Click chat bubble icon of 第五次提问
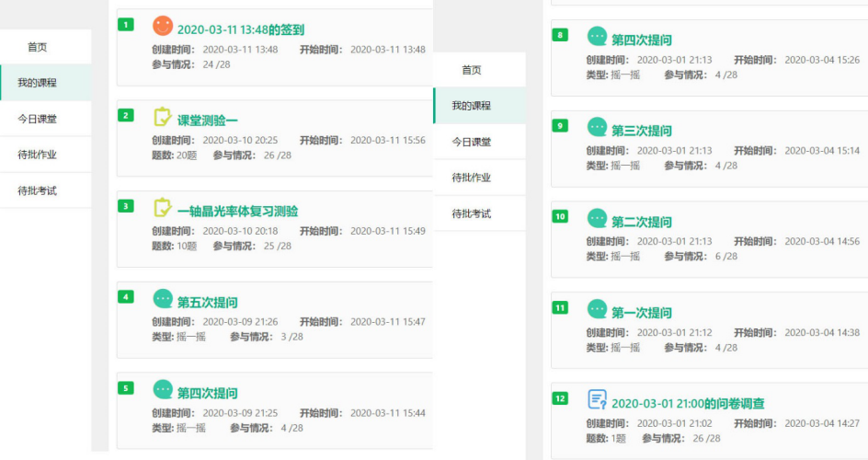The height and width of the screenshot is (460, 868). pos(163,299)
